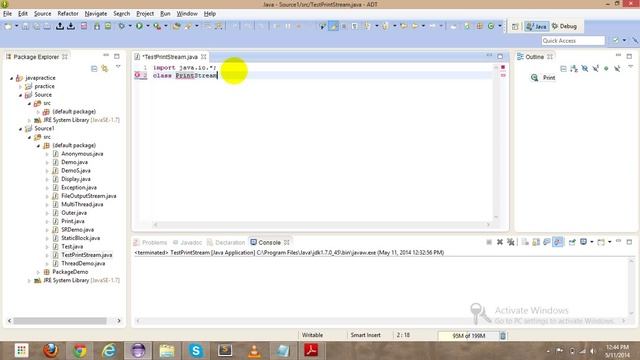The width and height of the screenshot is (640, 360).
Task: Click Link with Editor icon in Package Explorer
Action: (x=105, y=68)
